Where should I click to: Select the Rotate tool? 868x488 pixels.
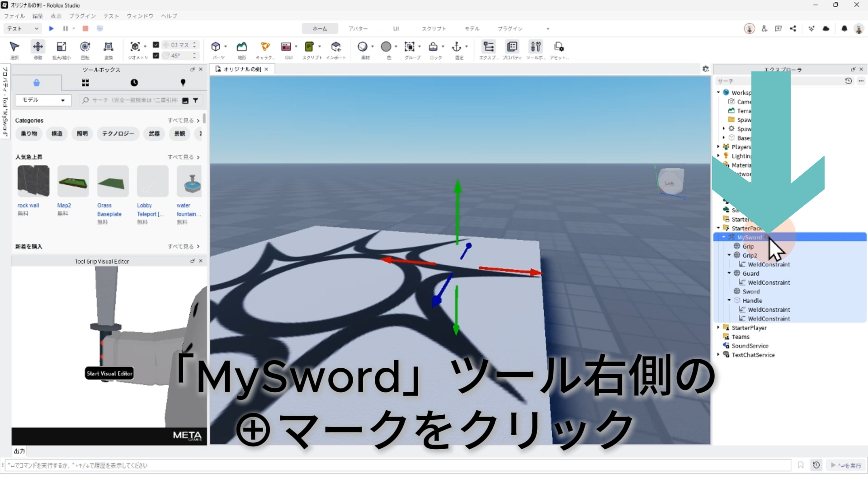click(85, 47)
